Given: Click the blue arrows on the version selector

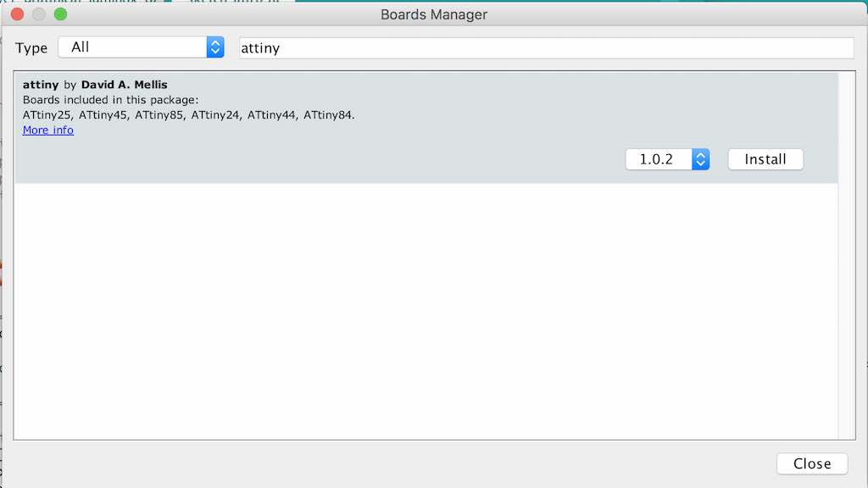Looking at the screenshot, I should (701, 159).
